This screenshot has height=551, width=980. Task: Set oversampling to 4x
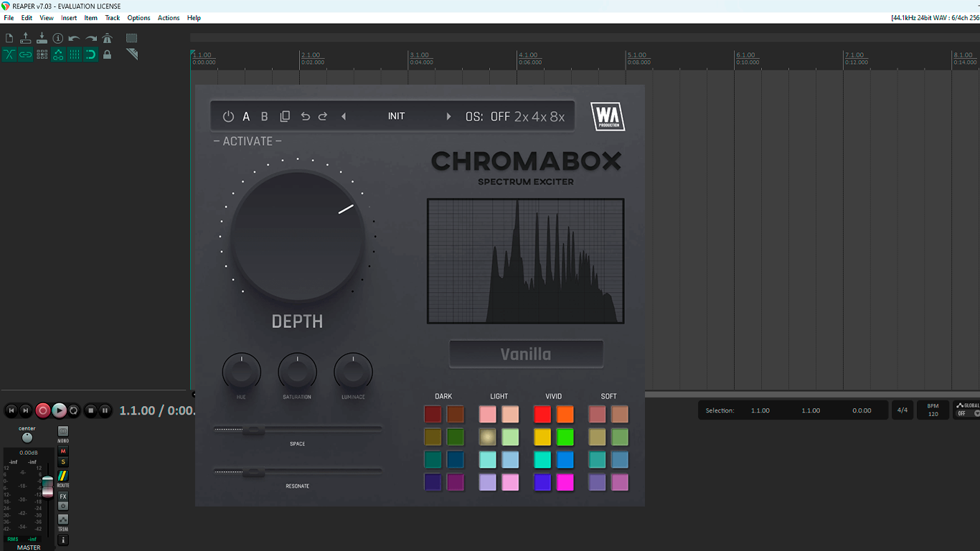pyautogui.click(x=539, y=116)
